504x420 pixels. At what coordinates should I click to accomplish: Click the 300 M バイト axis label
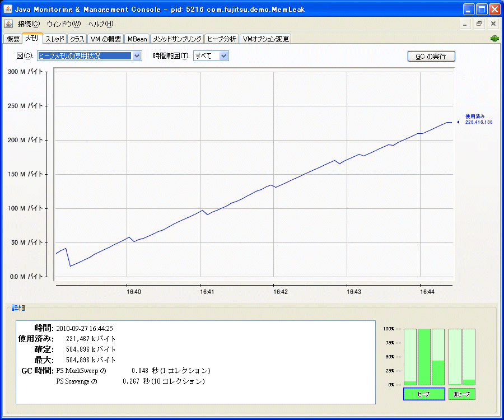point(25,72)
